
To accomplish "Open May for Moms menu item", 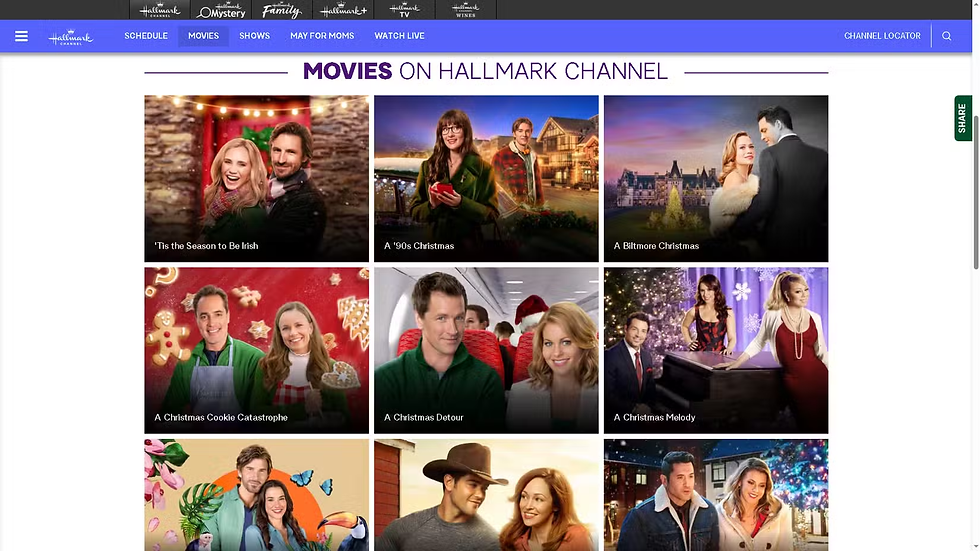I will click(x=322, y=36).
